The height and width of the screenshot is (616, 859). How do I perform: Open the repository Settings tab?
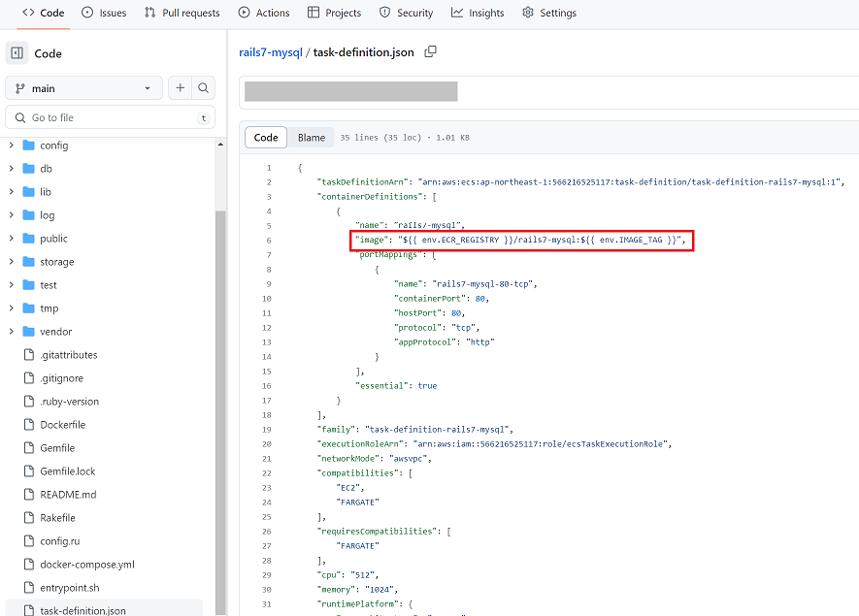549,13
